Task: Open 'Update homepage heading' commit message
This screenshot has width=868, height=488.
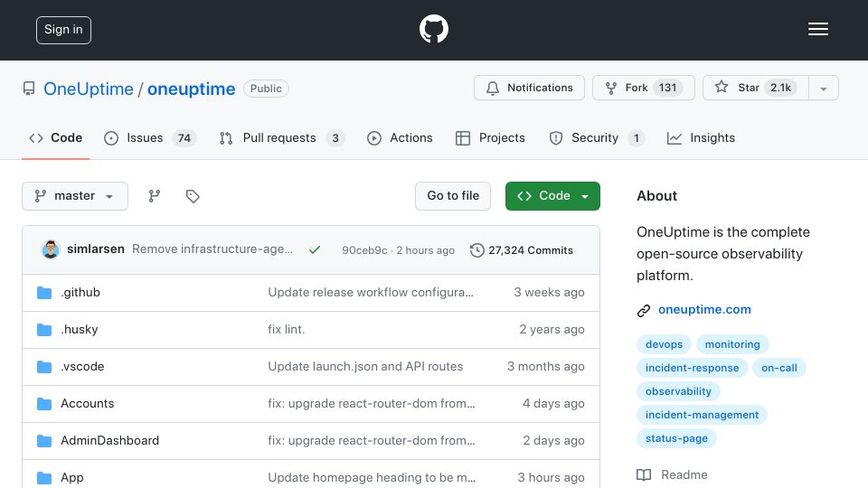Action: click(372, 477)
